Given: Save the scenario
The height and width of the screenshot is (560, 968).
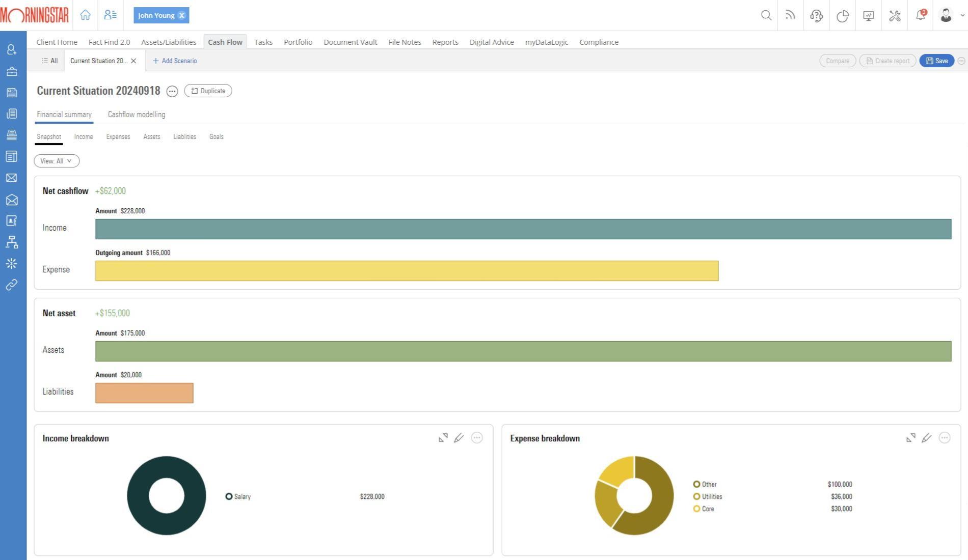Looking at the screenshot, I should click(x=936, y=61).
